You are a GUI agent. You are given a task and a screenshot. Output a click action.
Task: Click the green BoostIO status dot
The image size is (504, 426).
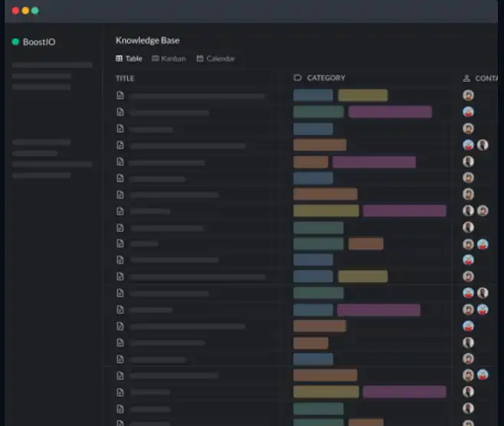coord(15,42)
